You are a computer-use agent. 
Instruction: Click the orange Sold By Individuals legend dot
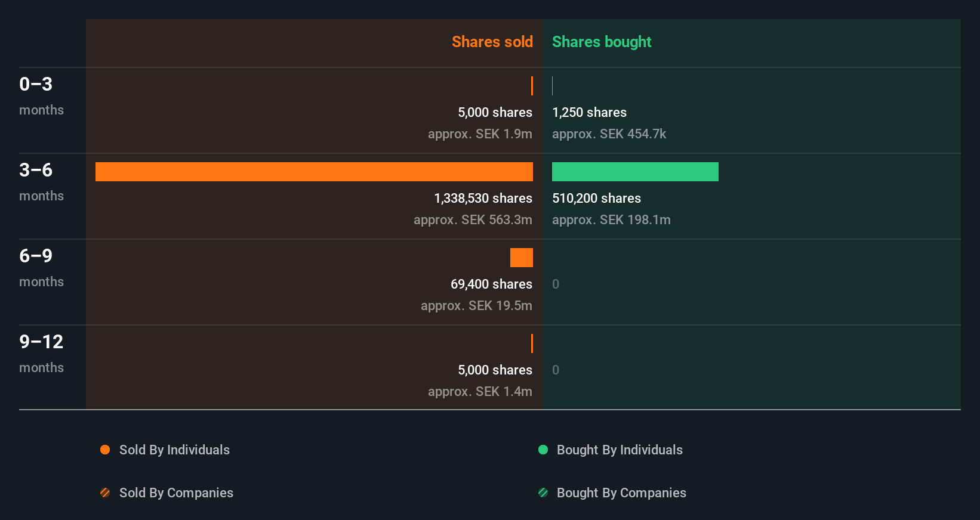coord(105,450)
